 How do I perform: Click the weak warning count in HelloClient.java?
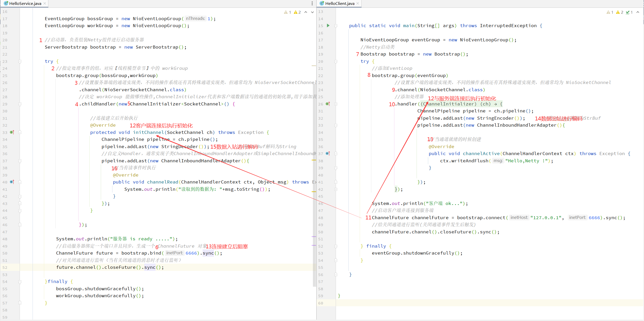[x=610, y=12]
